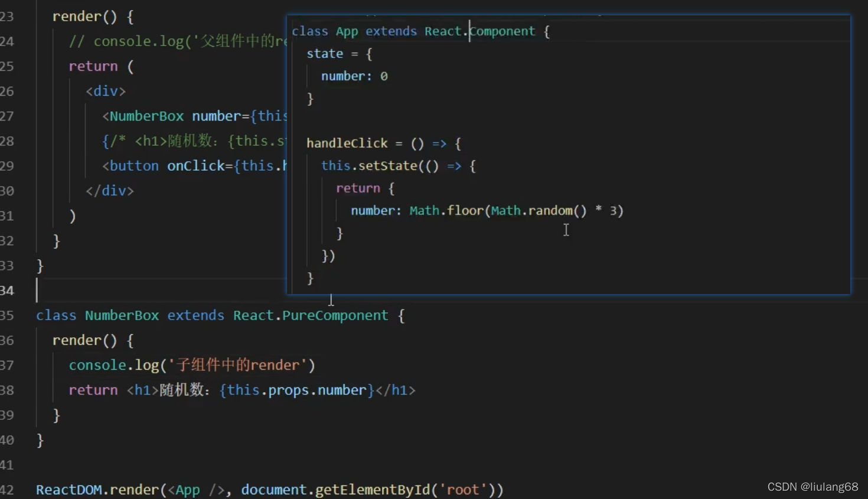Click 'render()' on line 36
868x499 pixels.
click(85, 340)
